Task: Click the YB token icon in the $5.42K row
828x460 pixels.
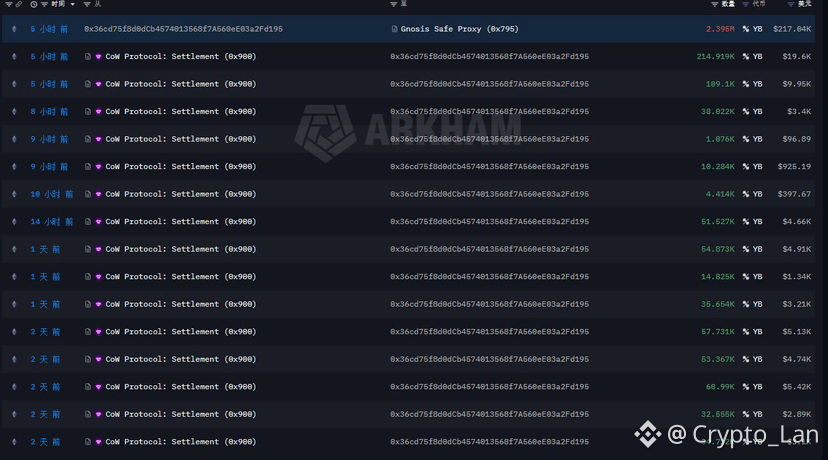Action: tap(746, 387)
